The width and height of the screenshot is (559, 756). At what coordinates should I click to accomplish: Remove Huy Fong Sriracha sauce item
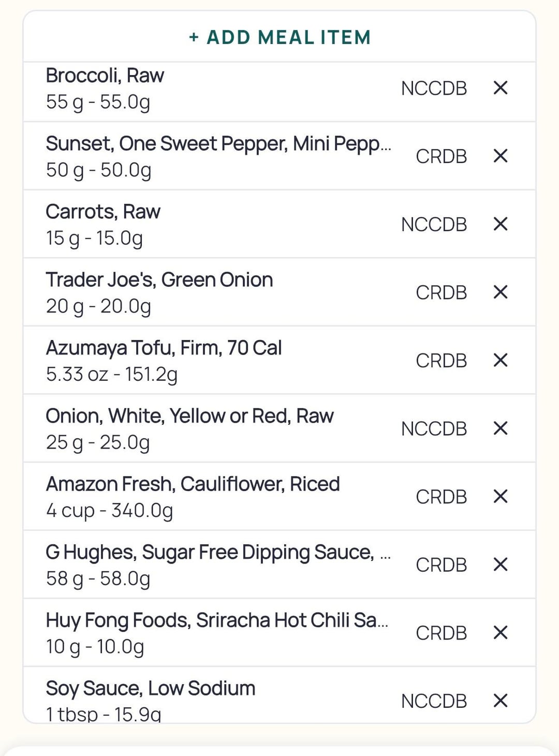[500, 632]
